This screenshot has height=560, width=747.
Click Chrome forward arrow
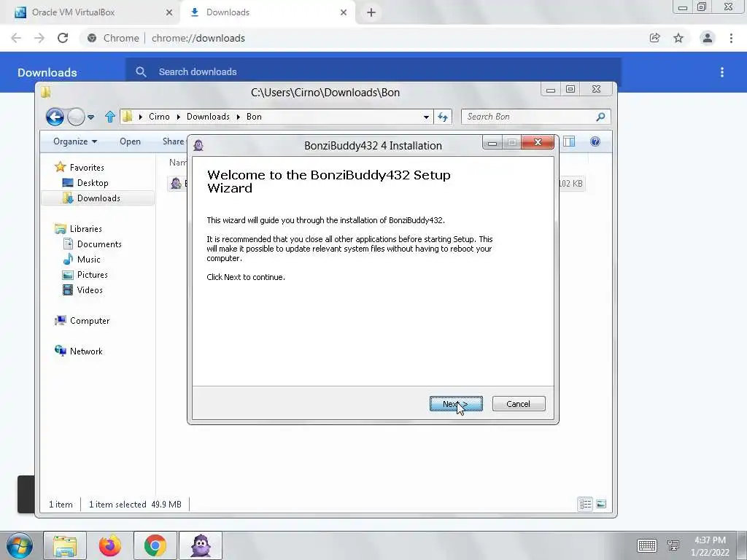[39, 38]
